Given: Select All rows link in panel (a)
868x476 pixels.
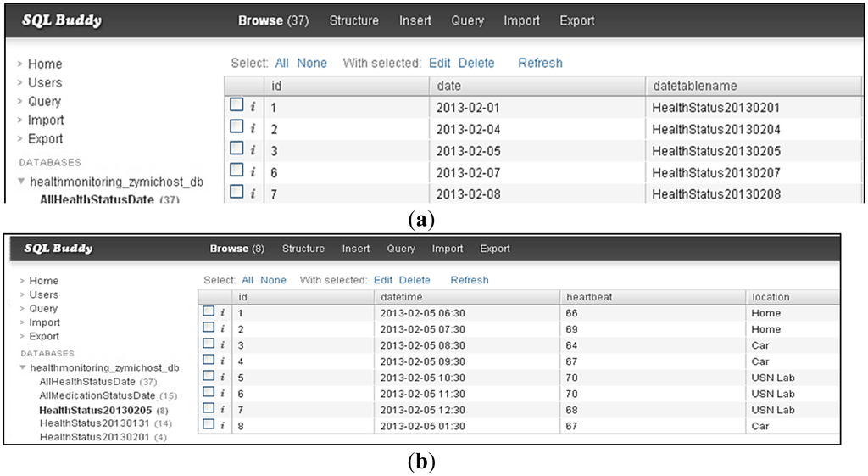Looking at the screenshot, I should 281,63.
